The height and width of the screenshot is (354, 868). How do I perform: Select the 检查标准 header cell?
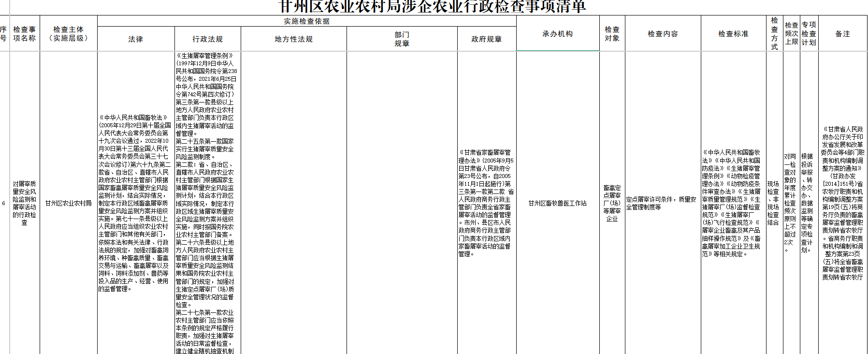[733, 34]
